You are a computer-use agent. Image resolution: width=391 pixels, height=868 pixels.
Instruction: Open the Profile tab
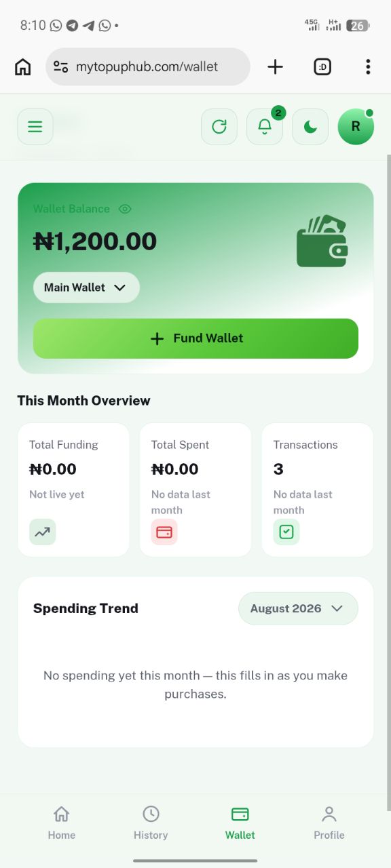pyautogui.click(x=329, y=823)
